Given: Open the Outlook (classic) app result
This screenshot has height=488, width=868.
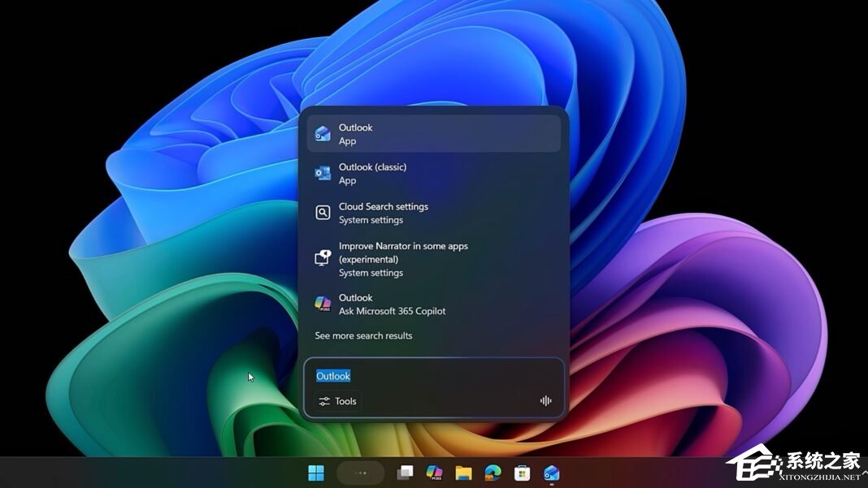Looking at the screenshot, I should [x=434, y=174].
